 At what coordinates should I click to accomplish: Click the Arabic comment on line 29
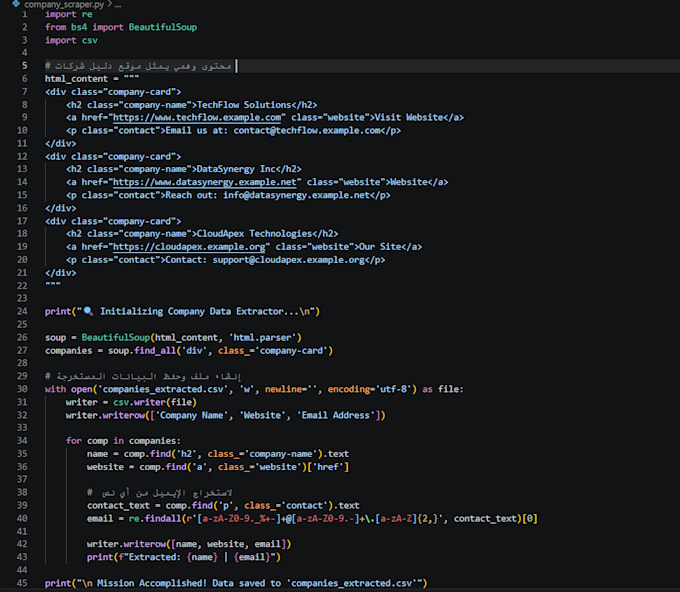(x=143, y=376)
